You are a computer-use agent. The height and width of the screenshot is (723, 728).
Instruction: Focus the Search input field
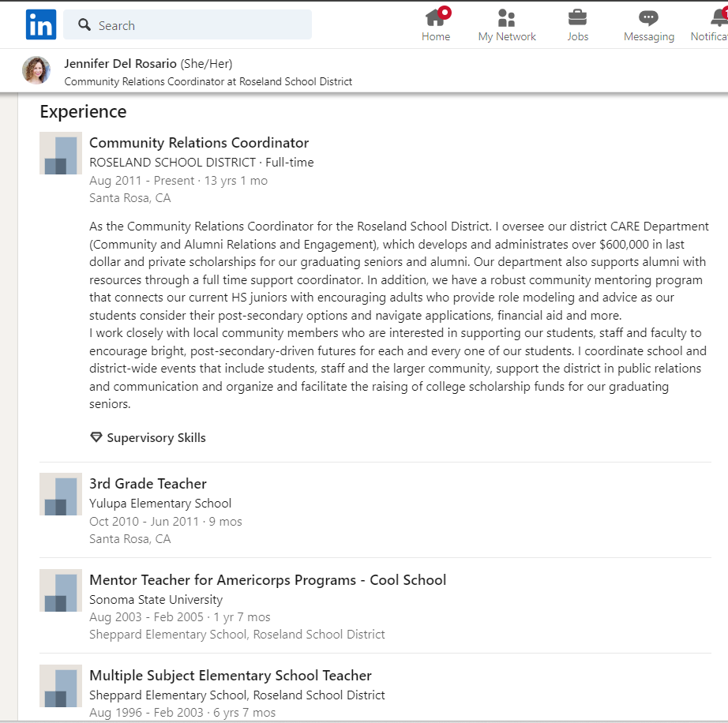point(188,24)
